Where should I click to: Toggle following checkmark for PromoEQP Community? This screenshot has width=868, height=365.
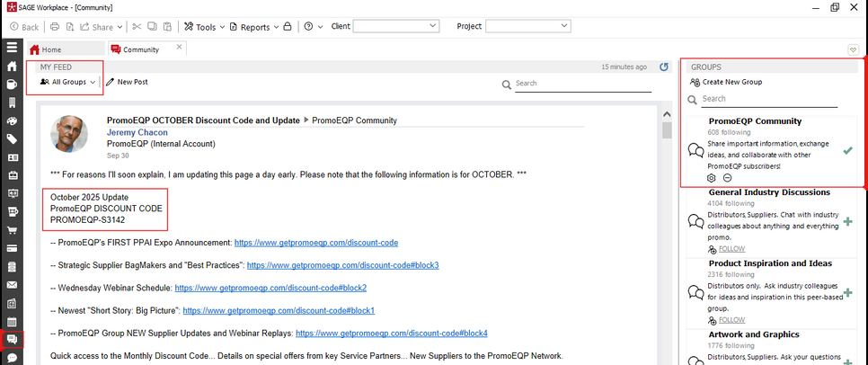[x=847, y=150]
